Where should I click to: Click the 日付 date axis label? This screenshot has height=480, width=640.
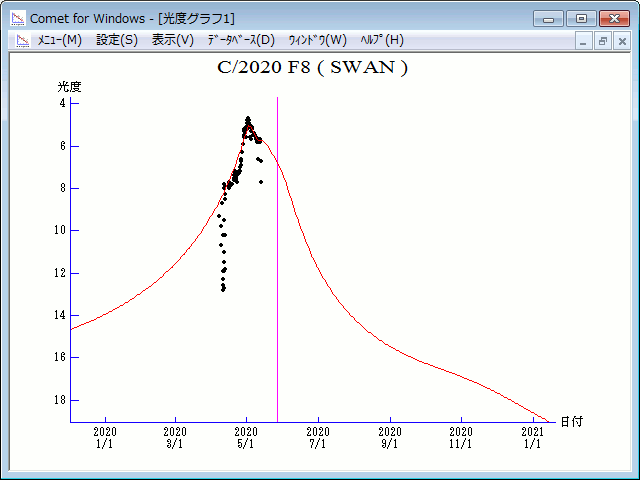tap(571, 422)
